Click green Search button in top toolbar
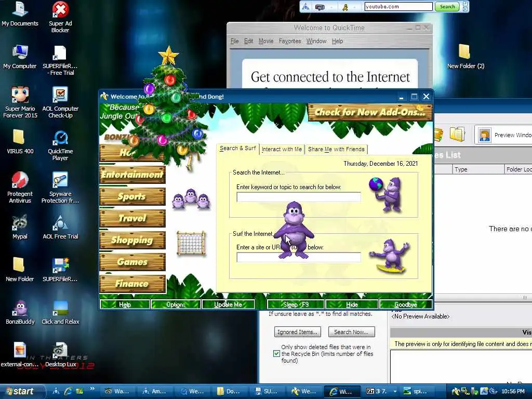The width and height of the screenshot is (532, 399). click(x=447, y=6)
